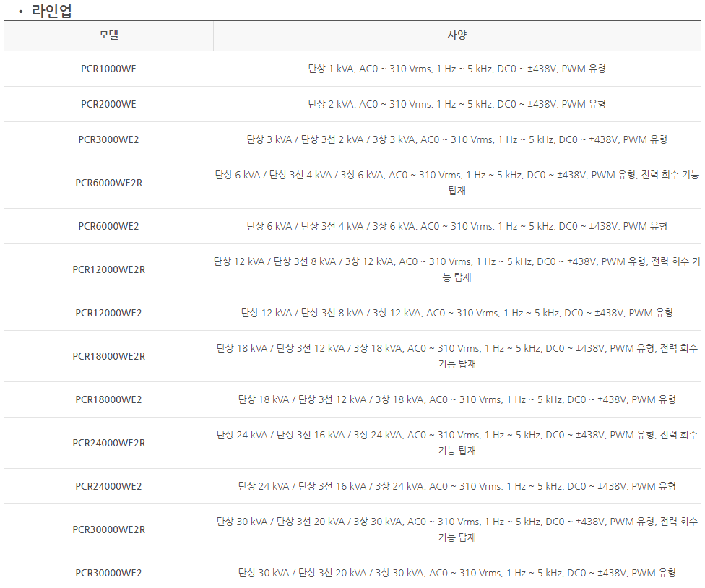Select the PCR18000WE2 model cell
705x588 pixels.
108,399
